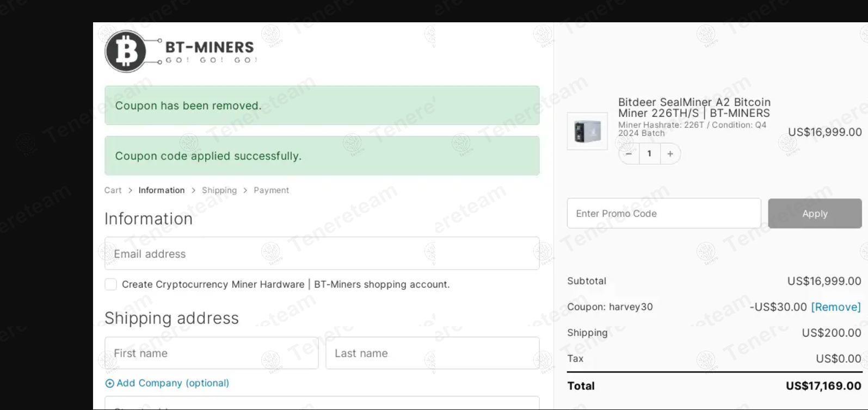Click the Last name field

click(x=433, y=353)
